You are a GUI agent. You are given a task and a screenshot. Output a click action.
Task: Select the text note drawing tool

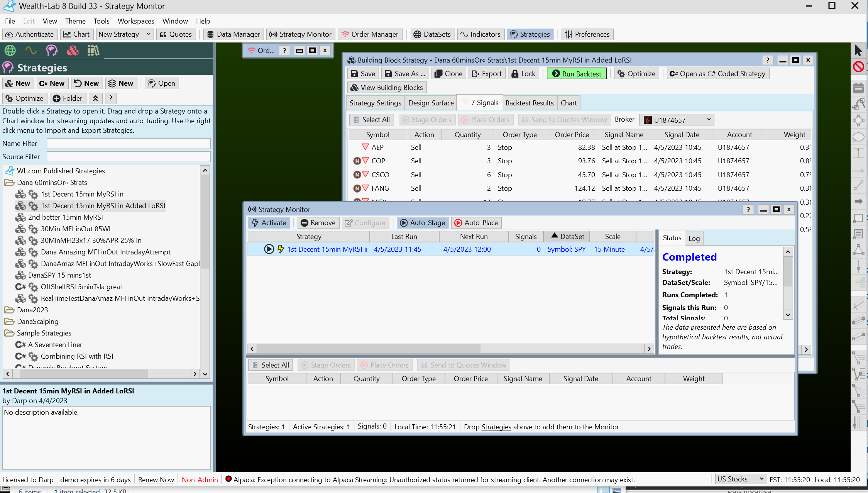tap(858, 234)
